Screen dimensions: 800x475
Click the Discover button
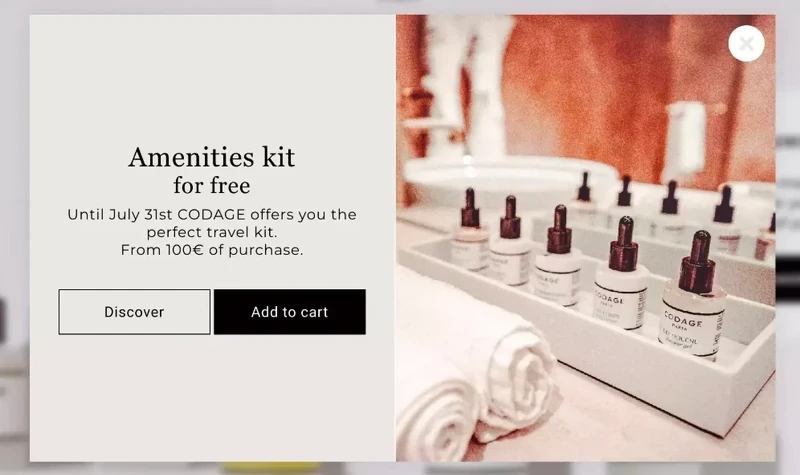(134, 312)
